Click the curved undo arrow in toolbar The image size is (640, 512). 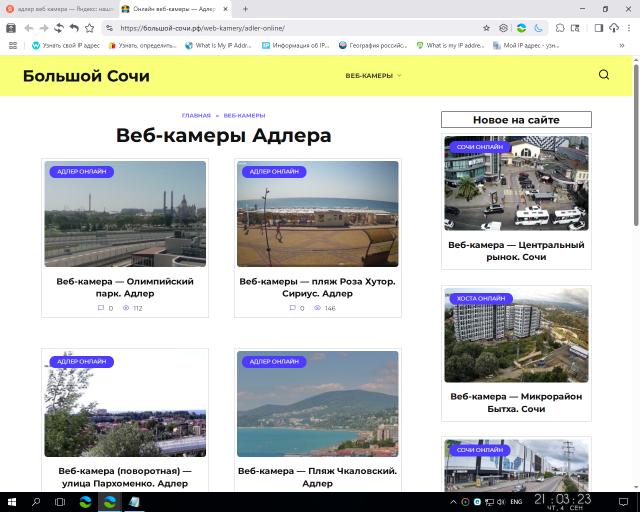(74, 28)
